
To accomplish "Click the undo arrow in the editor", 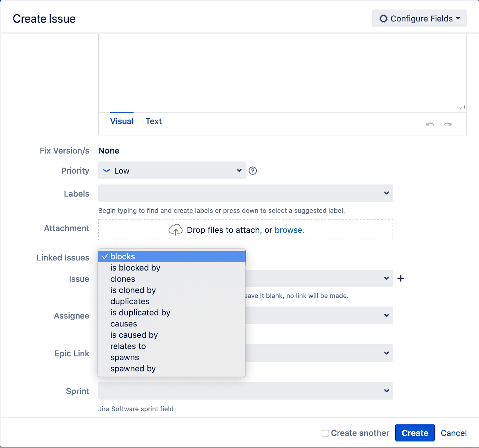I will pyautogui.click(x=430, y=124).
